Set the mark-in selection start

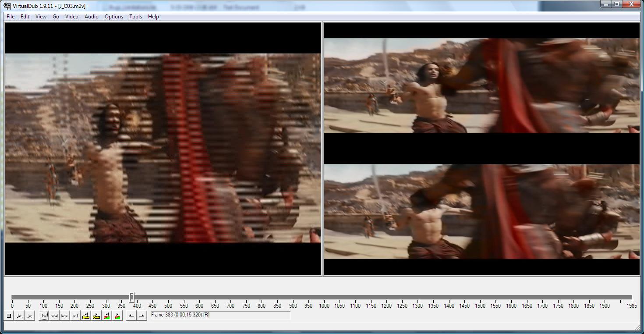[131, 316]
